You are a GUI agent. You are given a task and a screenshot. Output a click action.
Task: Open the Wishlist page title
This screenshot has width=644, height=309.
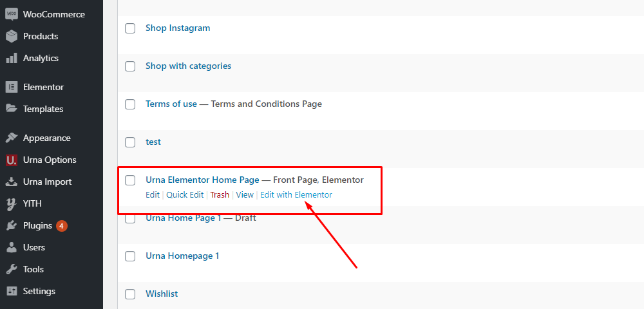click(162, 294)
